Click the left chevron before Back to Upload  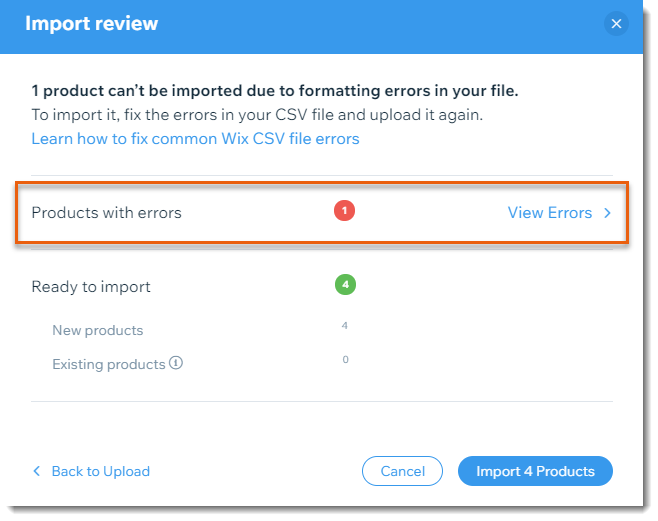point(37,471)
